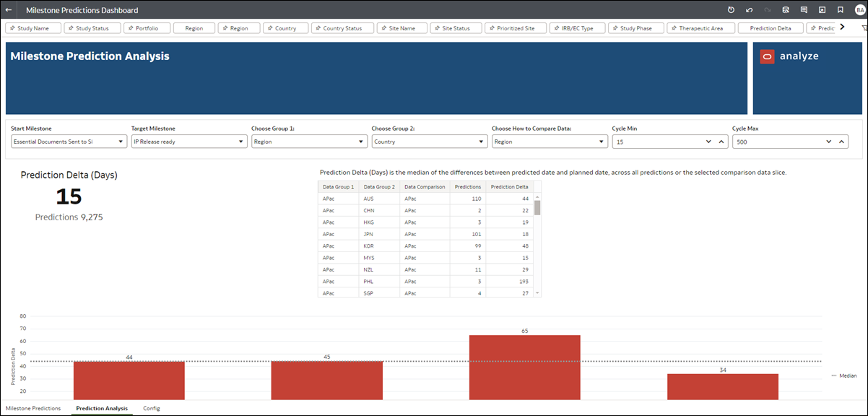The image size is (868, 416).
Task: Click the Median legend entry
Action: [x=844, y=376]
